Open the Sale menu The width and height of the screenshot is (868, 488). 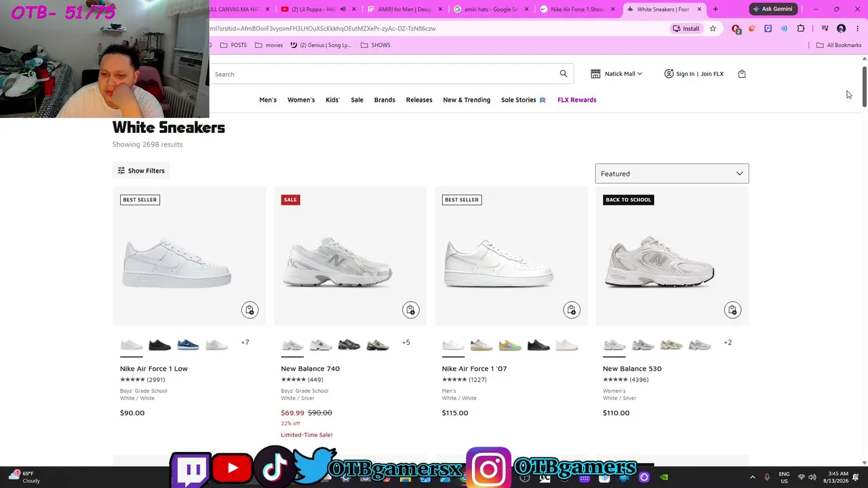pyautogui.click(x=357, y=100)
